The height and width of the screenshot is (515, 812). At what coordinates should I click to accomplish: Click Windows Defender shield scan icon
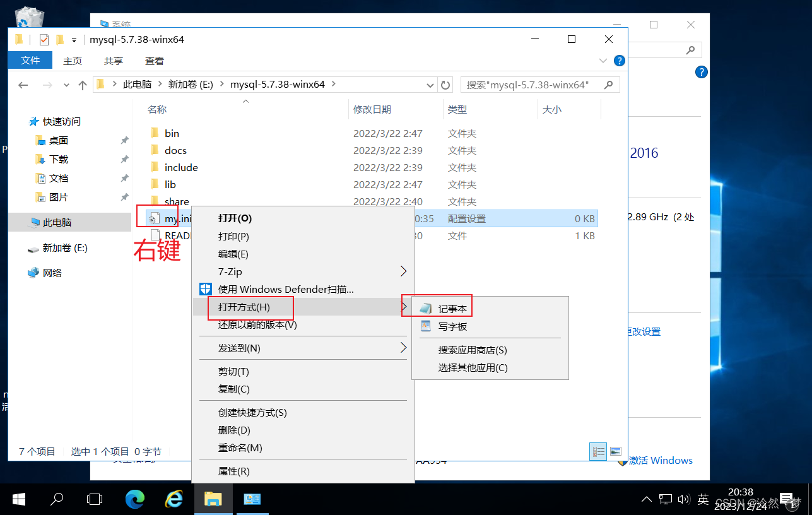click(x=206, y=289)
